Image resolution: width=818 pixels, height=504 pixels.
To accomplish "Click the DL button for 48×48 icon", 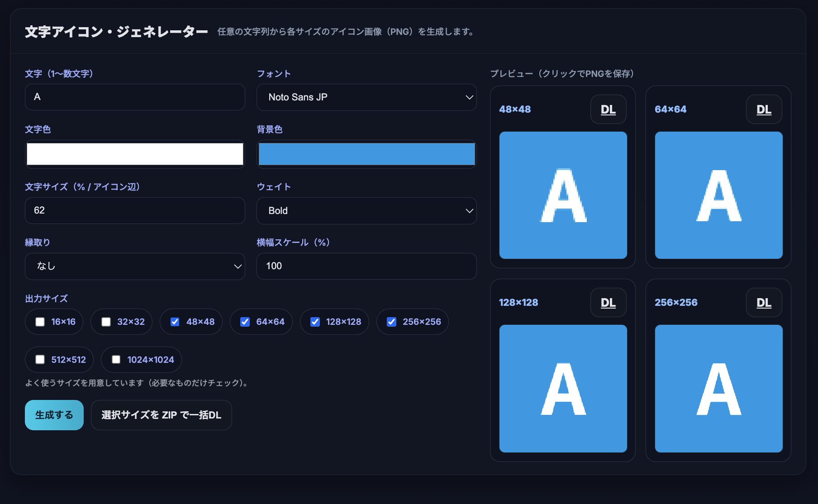I will pyautogui.click(x=608, y=109).
